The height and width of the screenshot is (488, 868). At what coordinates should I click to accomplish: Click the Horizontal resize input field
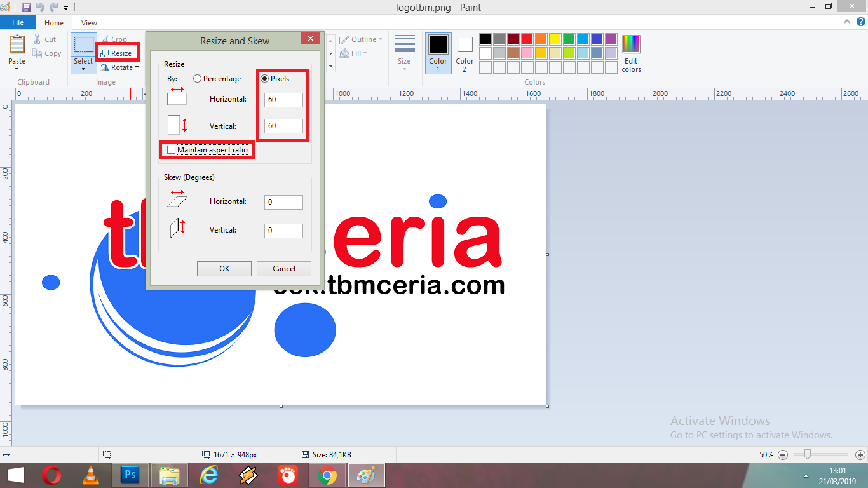click(283, 100)
